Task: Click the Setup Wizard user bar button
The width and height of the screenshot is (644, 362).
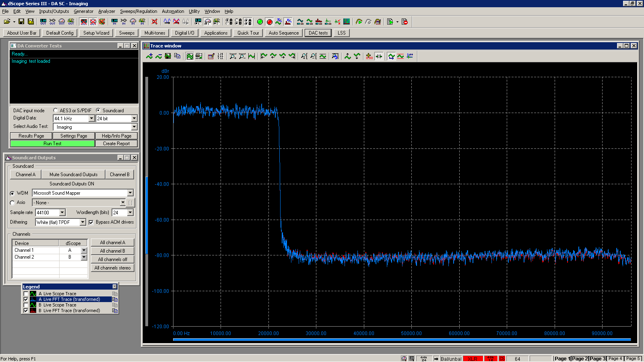Action: (96, 33)
